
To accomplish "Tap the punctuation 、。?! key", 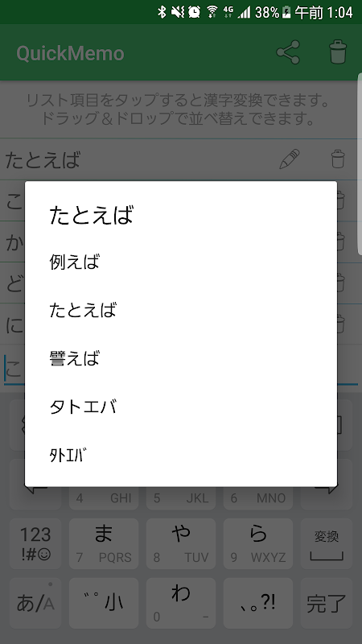I will click(x=258, y=603).
